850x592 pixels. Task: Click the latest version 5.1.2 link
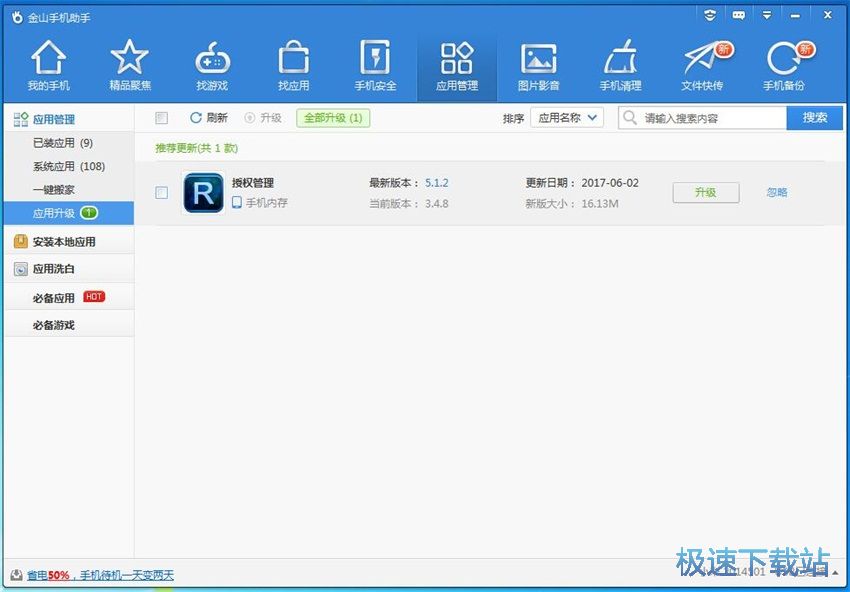[x=436, y=183]
